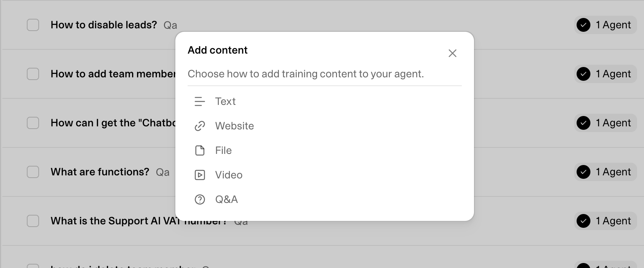Click the Video play icon
This screenshot has width=644, height=268.
pyautogui.click(x=200, y=175)
